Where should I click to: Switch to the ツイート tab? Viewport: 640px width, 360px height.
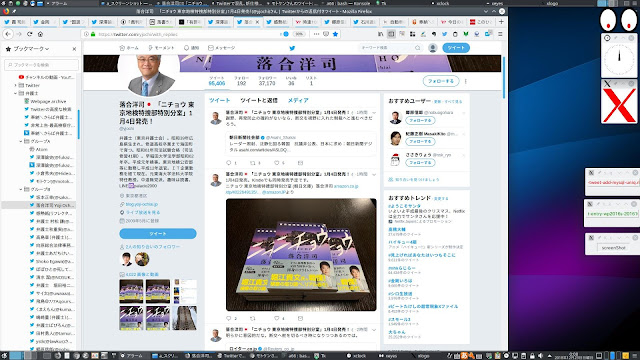(x=220, y=100)
